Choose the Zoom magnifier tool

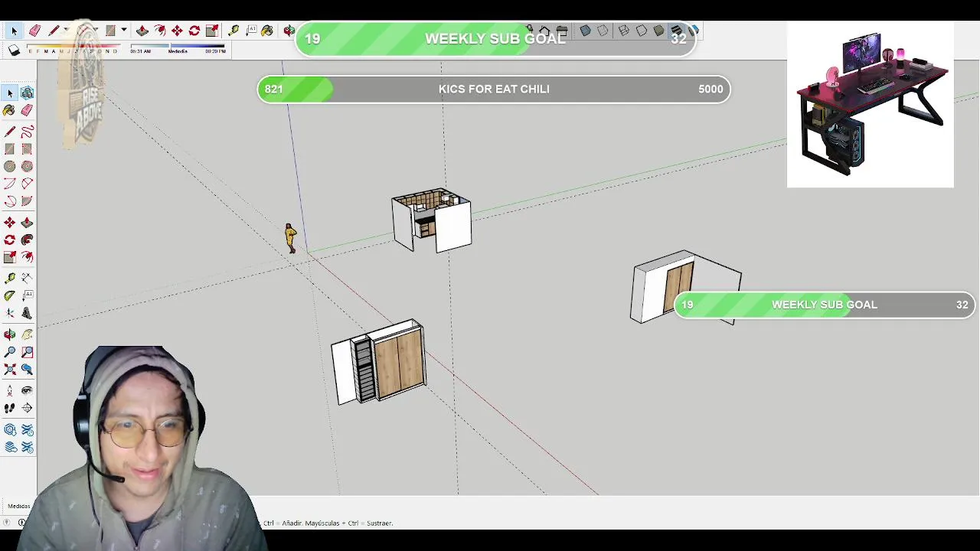click(9, 352)
